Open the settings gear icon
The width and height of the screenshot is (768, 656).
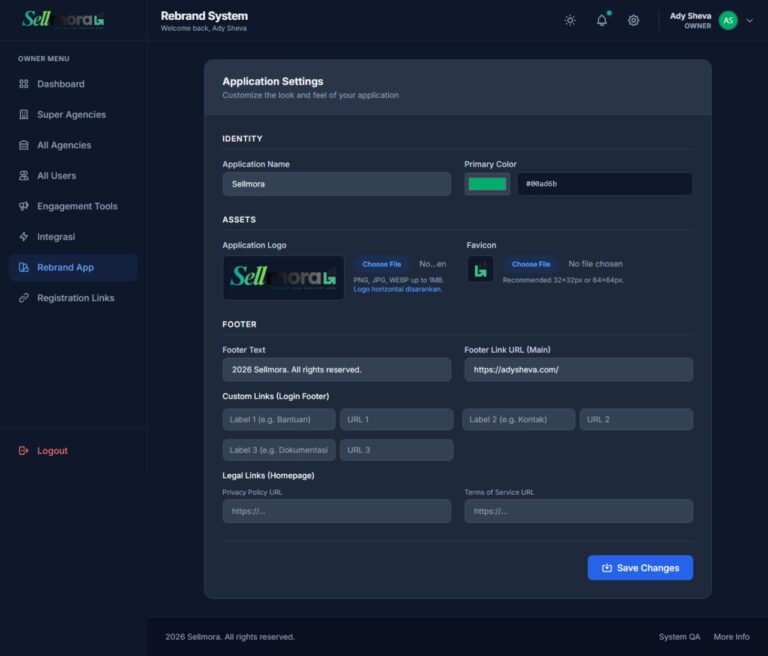tap(633, 20)
